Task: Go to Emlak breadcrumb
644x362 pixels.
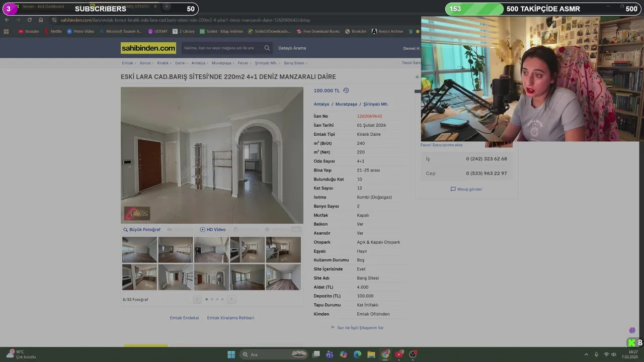Action: [127, 63]
